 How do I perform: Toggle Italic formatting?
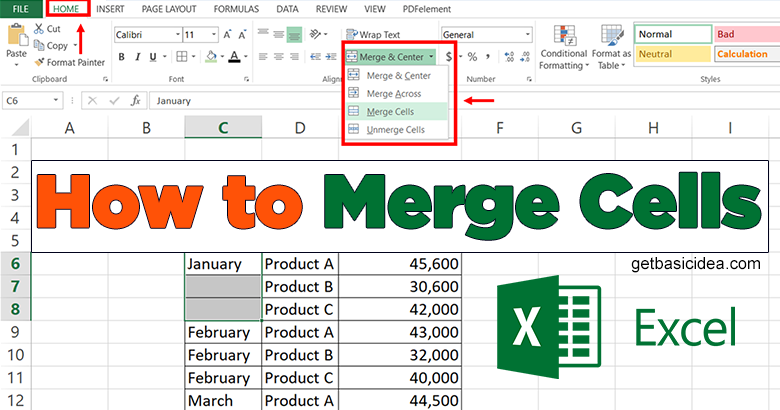tap(137, 57)
